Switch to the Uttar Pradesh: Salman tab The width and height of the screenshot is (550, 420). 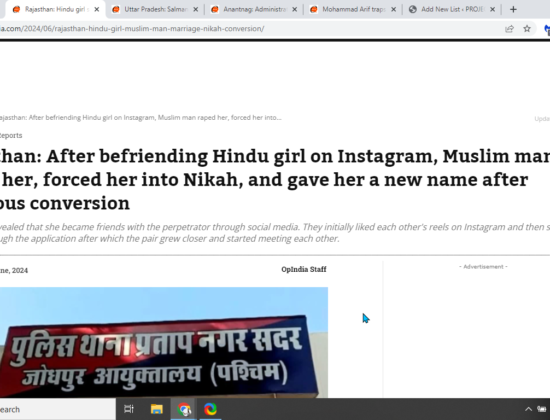pos(156,9)
